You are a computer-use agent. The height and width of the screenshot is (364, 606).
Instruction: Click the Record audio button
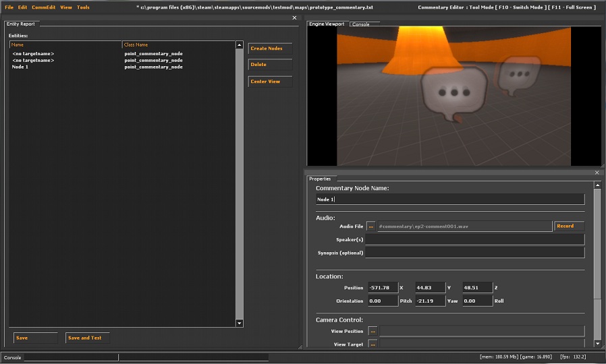point(570,226)
